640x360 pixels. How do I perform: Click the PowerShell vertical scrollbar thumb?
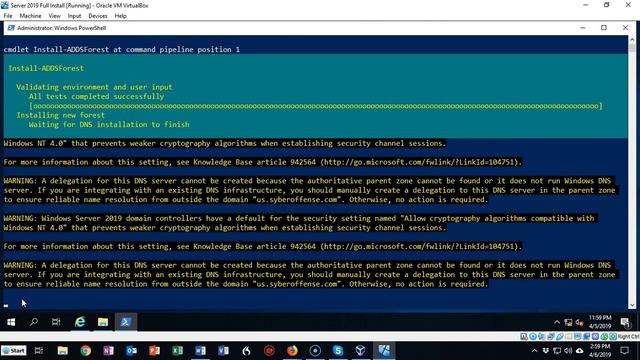pyautogui.click(x=632, y=48)
